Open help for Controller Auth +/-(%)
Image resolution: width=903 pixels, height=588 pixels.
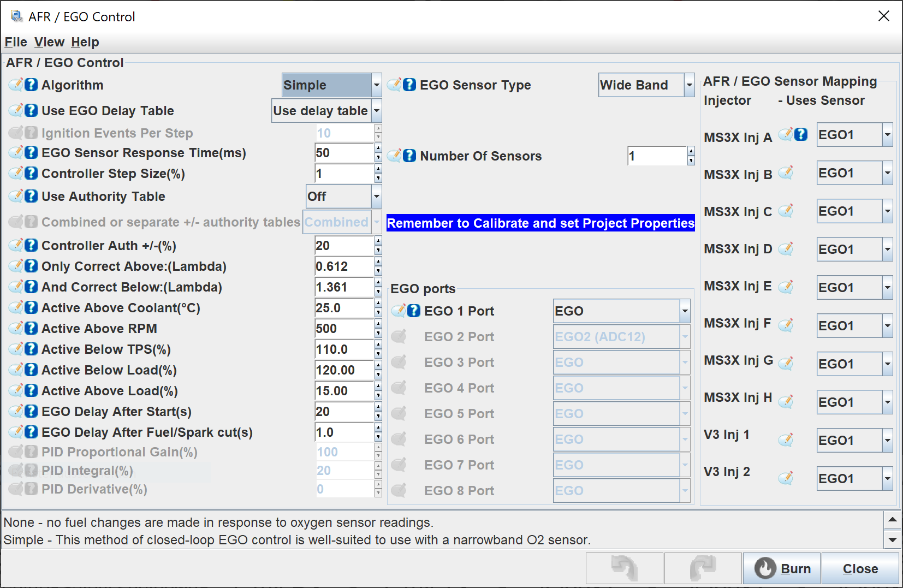click(x=32, y=246)
